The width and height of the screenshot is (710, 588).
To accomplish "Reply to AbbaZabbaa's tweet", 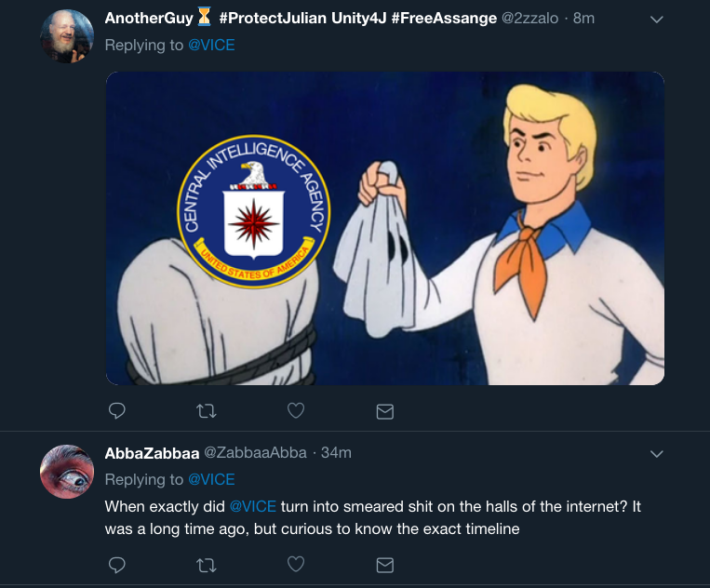I will [x=117, y=565].
